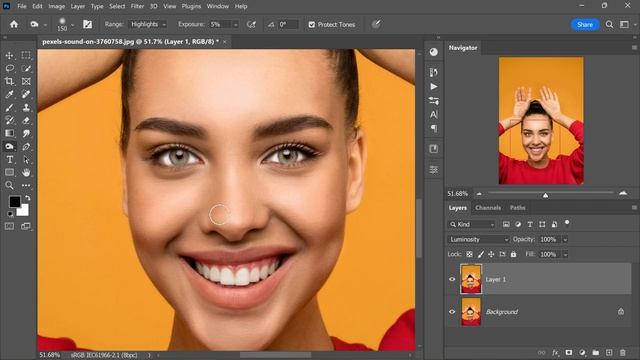
Task: Select the Move tool
Action: [x=9, y=55]
